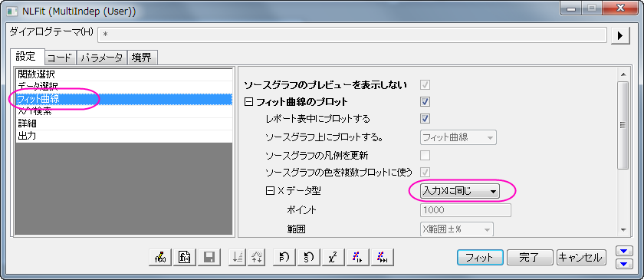
Task: Click the settings panel scrollbar thumb
Action: [x=623, y=125]
